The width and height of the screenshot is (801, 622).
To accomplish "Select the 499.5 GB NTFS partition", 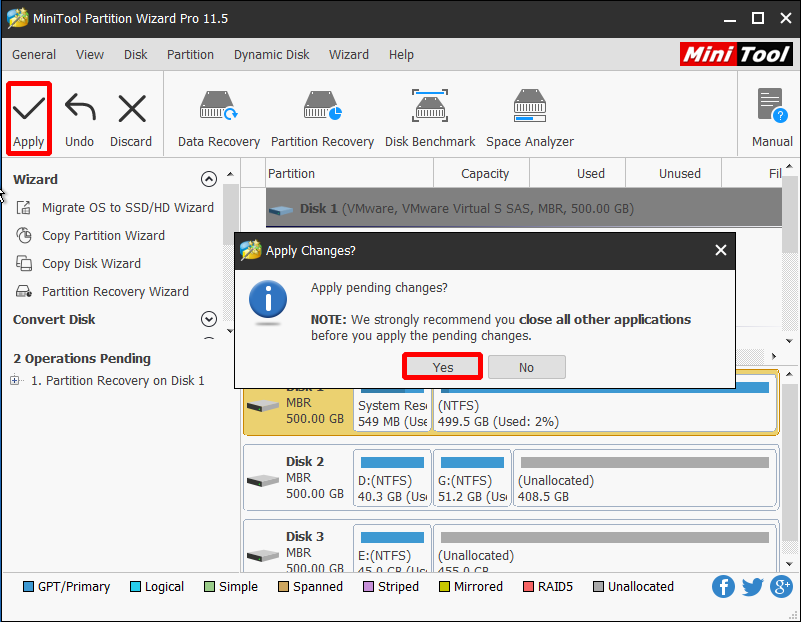I will tap(605, 408).
